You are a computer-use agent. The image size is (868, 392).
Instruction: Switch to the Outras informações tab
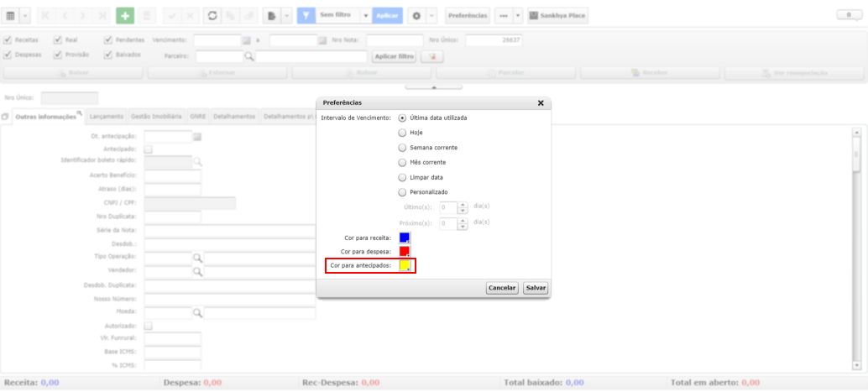(46, 117)
